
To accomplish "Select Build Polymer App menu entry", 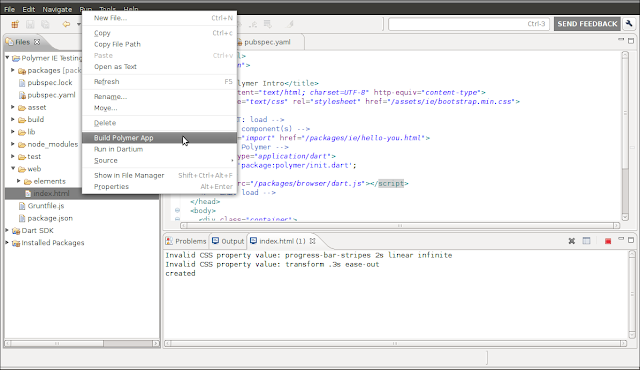I will (159, 138).
